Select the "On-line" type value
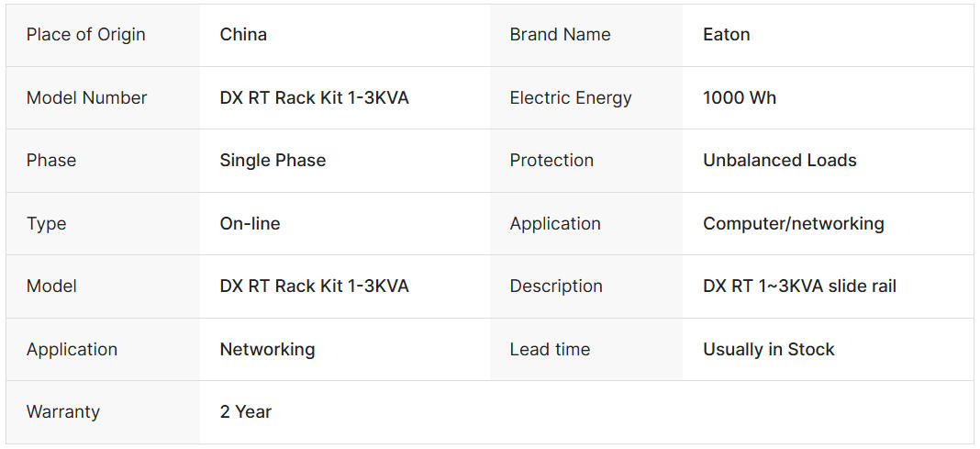The width and height of the screenshot is (980, 449). coord(250,224)
